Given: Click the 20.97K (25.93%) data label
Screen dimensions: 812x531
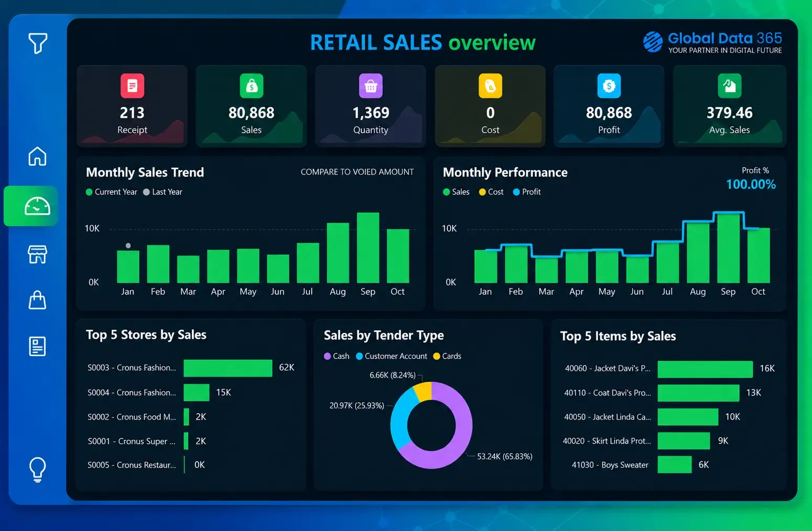Looking at the screenshot, I should [x=357, y=405].
